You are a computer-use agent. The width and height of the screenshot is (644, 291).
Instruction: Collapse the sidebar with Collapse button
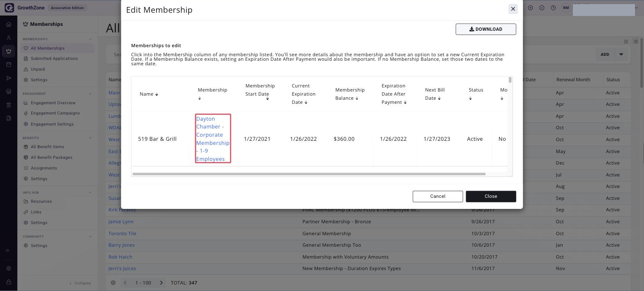tap(80, 283)
